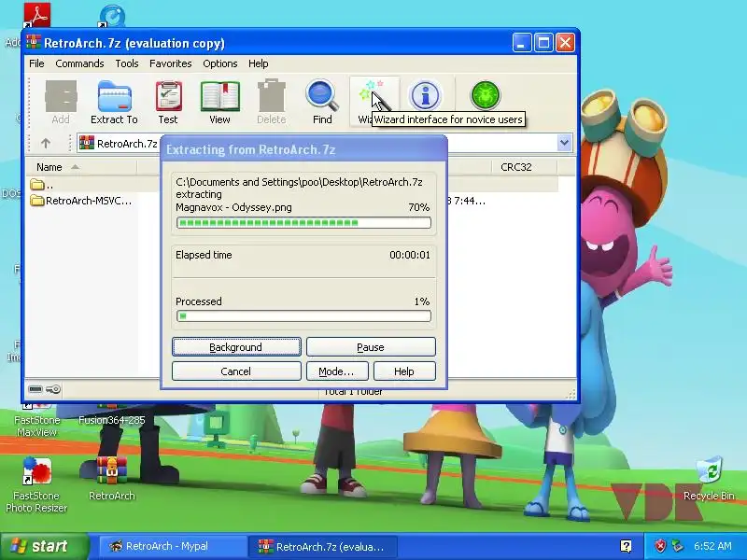
Task: Click the 70% file progress bar
Action: 303,222
